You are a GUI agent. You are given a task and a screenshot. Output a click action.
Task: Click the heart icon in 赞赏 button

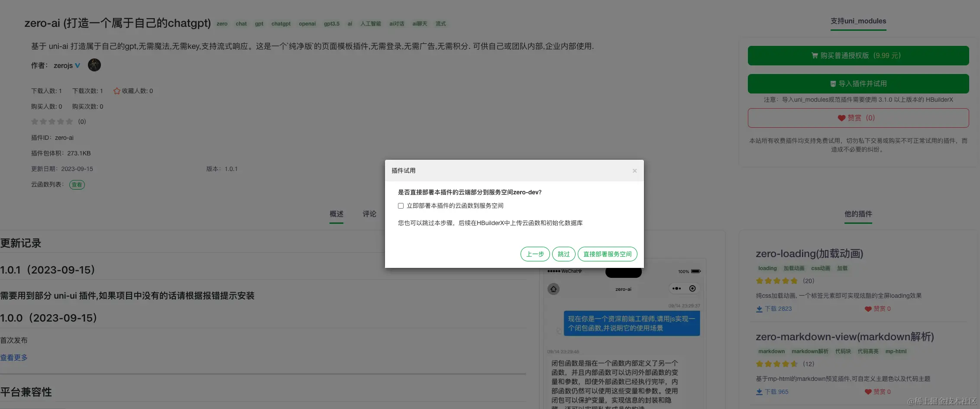click(841, 118)
